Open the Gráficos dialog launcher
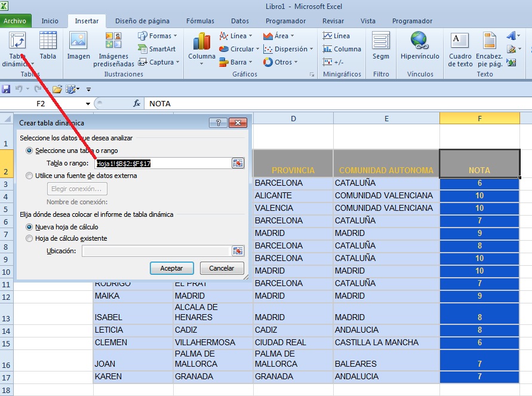The height and width of the screenshot is (396, 532). [312, 74]
